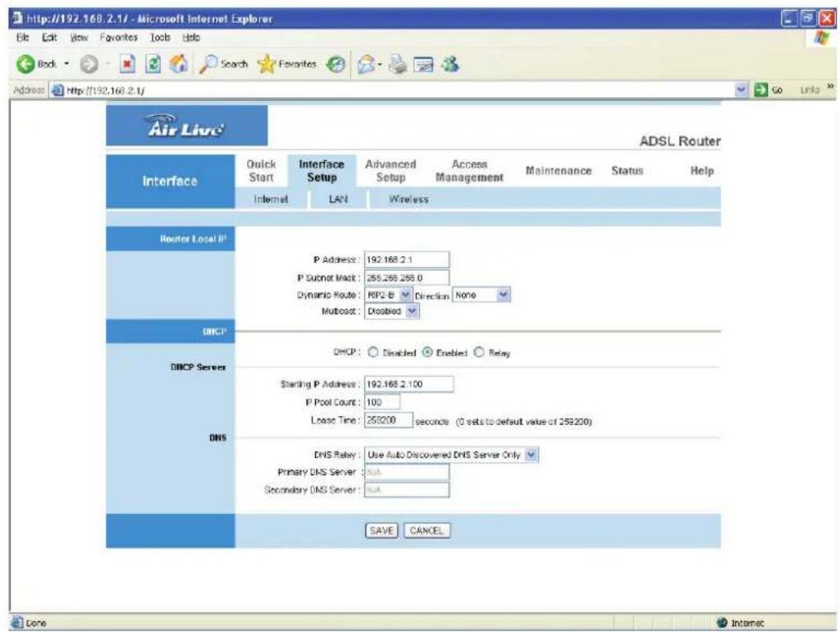The image size is (840, 632).
Task: Click the Refresh page icon
Action: tap(153, 64)
